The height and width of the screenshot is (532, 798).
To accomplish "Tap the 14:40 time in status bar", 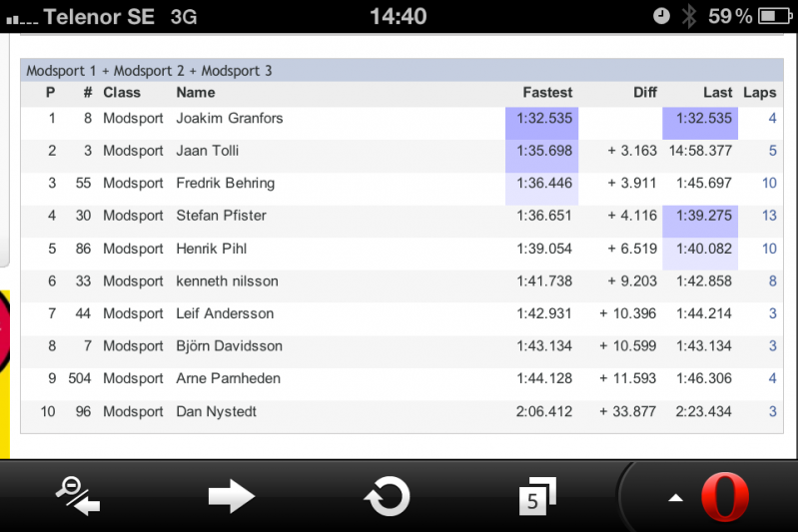I will point(398,16).
